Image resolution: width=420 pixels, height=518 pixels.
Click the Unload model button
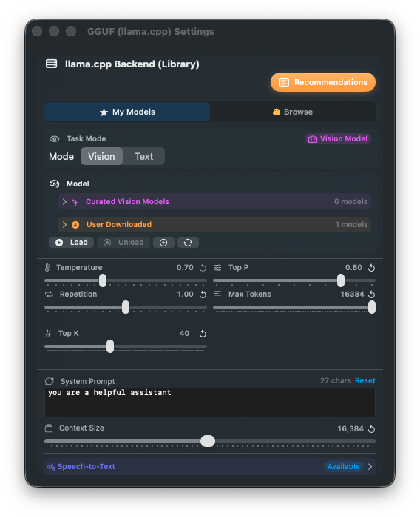tap(123, 243)
